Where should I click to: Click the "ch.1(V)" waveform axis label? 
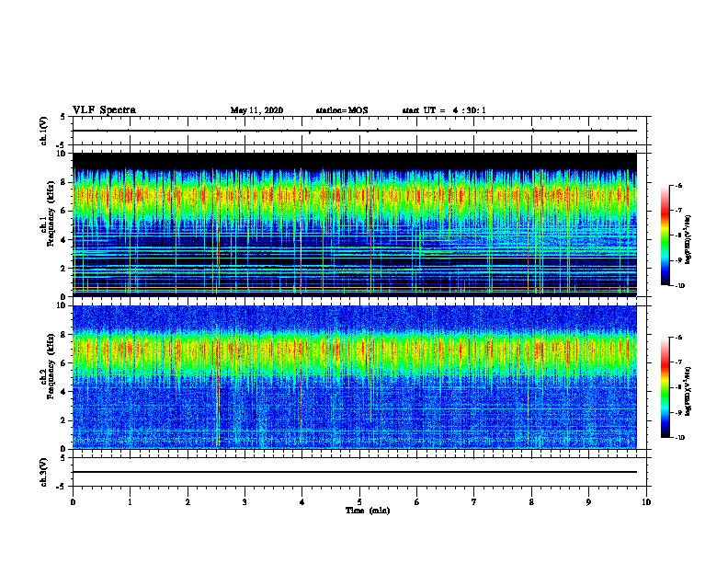(x=43, y=131)
